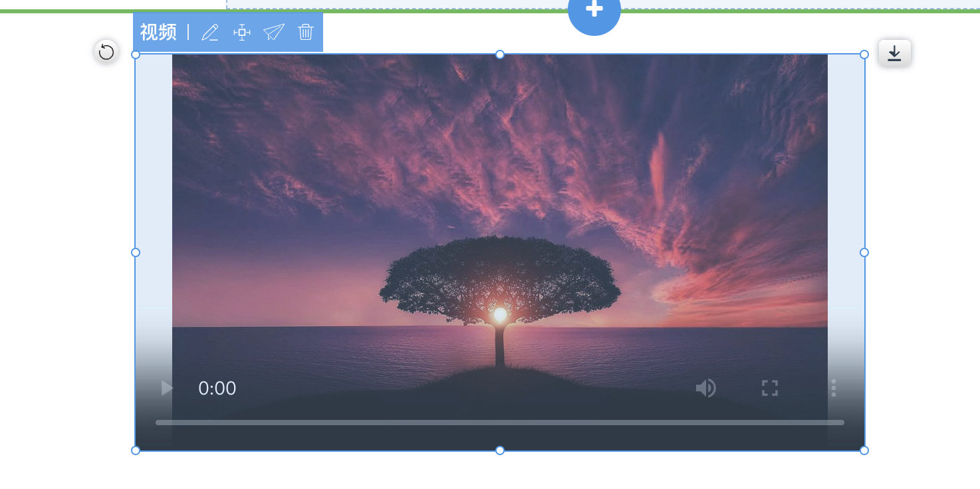Screen dimensions: 980x489
Task: Delete the video with the trash icon
Action: (306, 32)
